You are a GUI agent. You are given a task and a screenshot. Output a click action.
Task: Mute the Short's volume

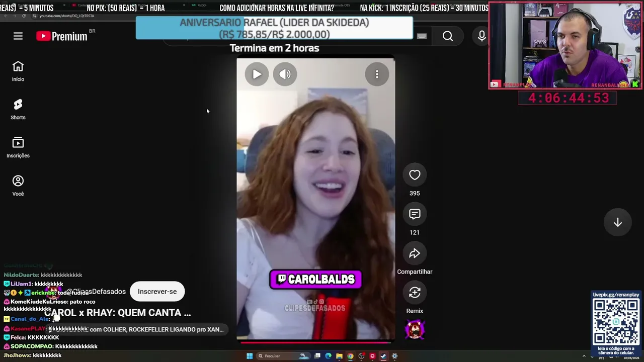(x=285, y=74)
